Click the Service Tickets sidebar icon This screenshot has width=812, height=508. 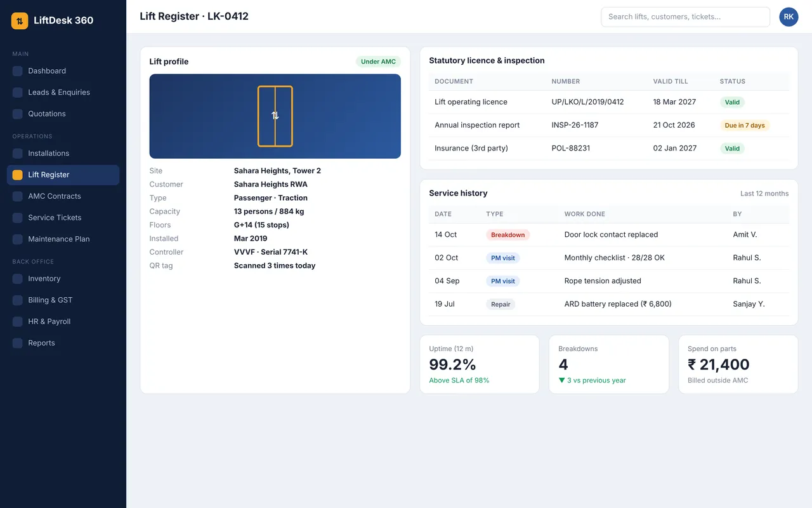[x=18, y=218]
